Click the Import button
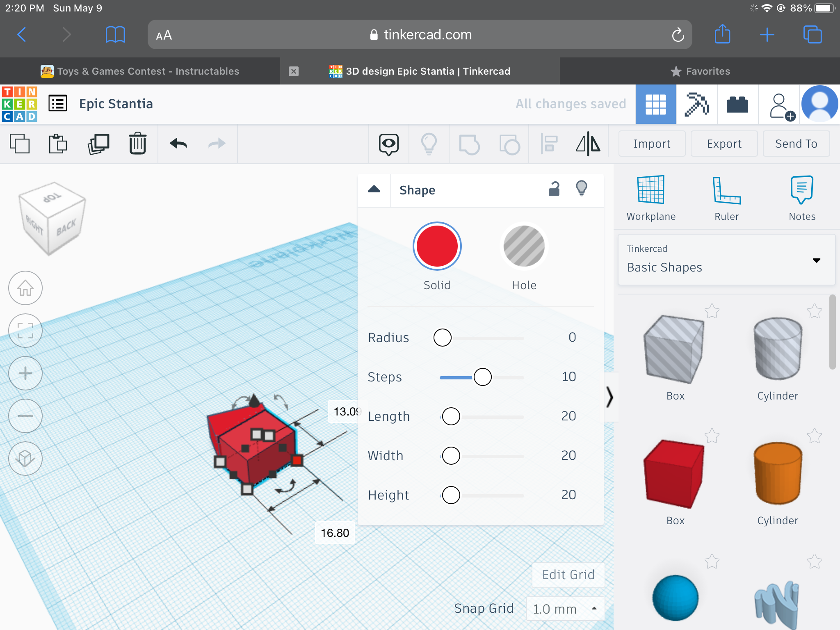Screen dimensions: 840x630 pos(652,144)
